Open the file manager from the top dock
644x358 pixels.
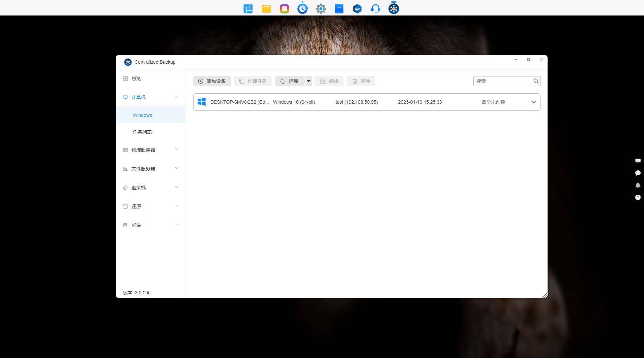click(266, 8)
